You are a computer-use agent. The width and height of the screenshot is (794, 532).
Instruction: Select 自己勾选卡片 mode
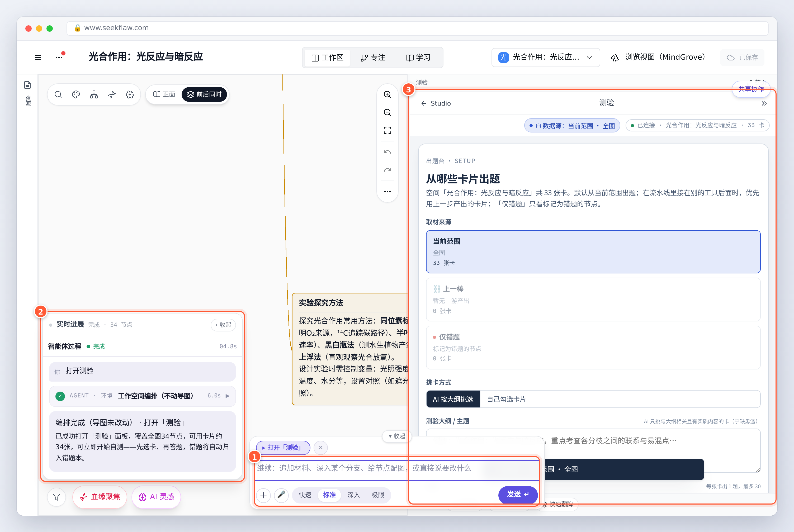coord(506,399)
